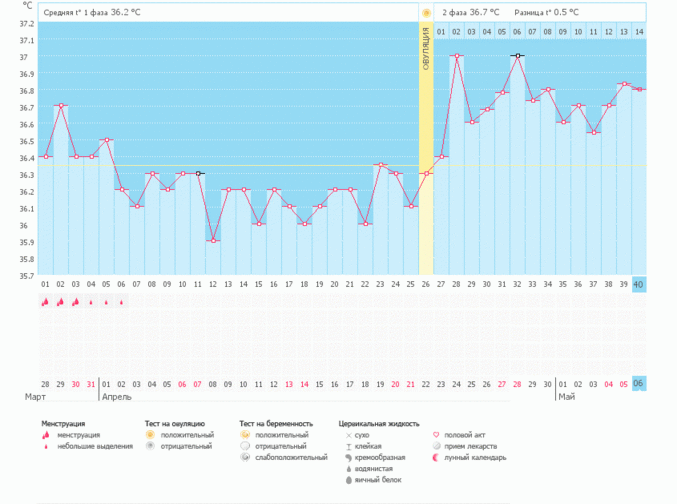Click the sexual intercourse heart legend icon
The width and height of the screenshot is (677, 504).
pos(435,435)
